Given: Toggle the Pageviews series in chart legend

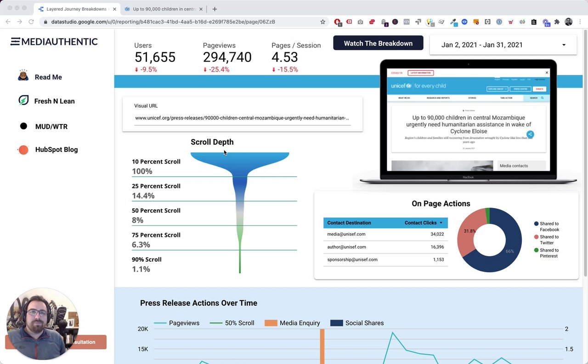Looking at the screenshot, I should [177, 323].
